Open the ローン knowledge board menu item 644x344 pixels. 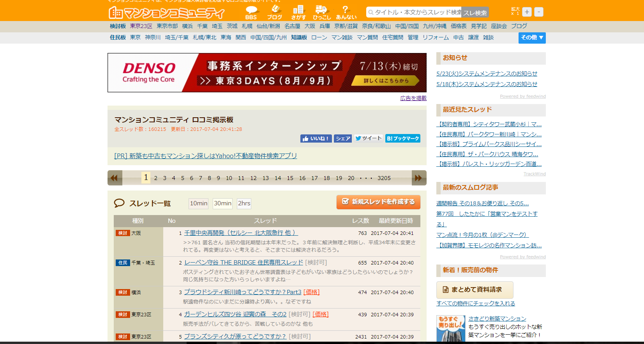[319, 38]
